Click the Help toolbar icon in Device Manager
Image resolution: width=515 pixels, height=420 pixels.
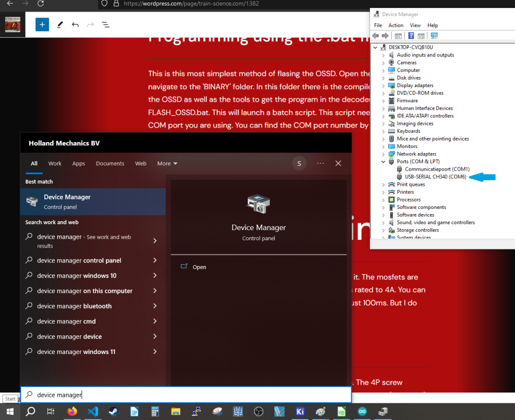[x=411, y=35]
